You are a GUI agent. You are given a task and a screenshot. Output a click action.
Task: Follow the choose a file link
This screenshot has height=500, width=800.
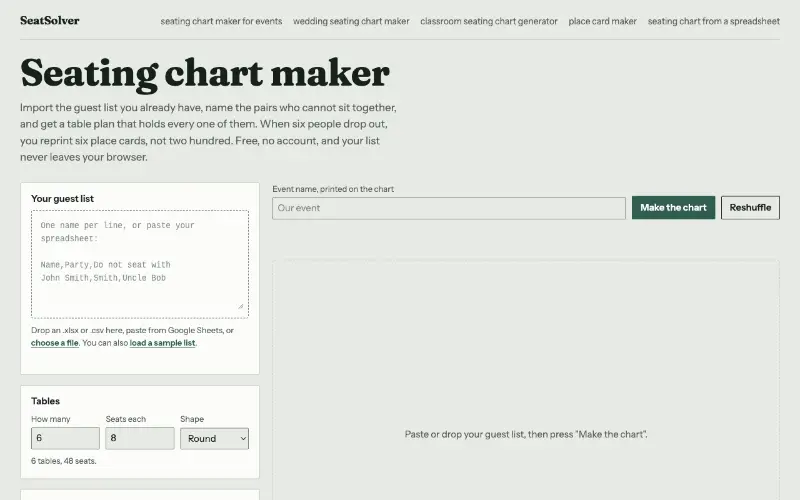click(55, 343)
